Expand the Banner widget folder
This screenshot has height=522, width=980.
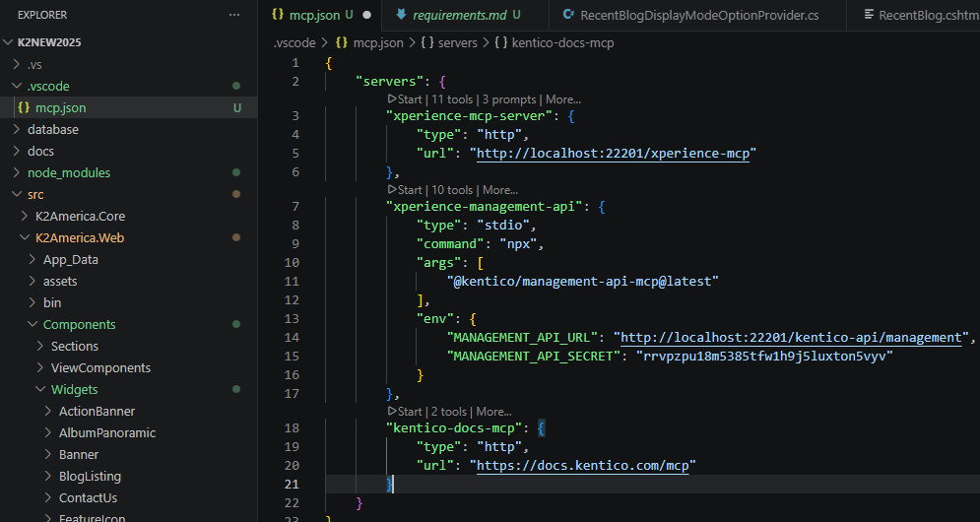(48, 454)
